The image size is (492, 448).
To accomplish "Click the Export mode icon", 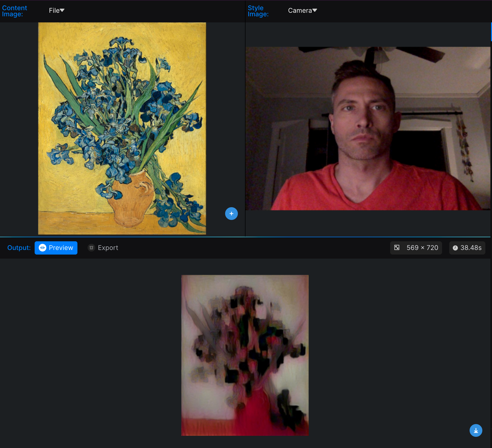I will tap(91, 248).
